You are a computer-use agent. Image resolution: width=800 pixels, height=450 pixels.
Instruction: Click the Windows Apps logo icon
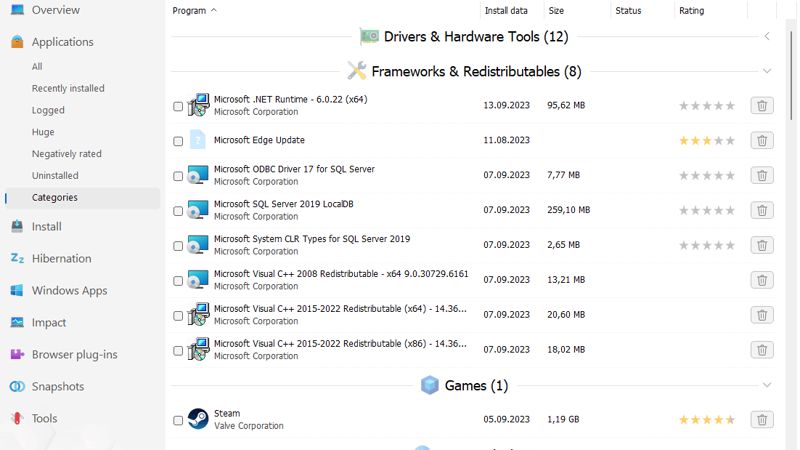coord(17,290)
